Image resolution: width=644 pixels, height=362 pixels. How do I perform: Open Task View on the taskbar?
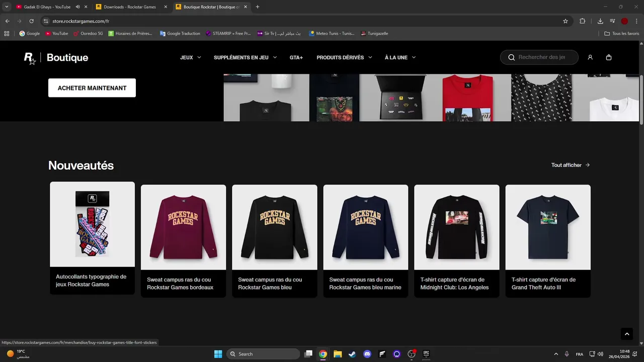pyautogui.click(x=308, y=354)
